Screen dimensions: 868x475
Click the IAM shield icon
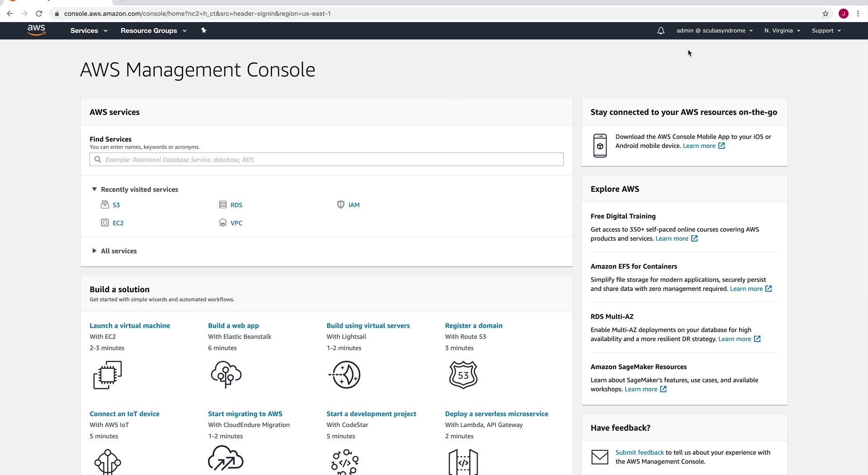341,204
